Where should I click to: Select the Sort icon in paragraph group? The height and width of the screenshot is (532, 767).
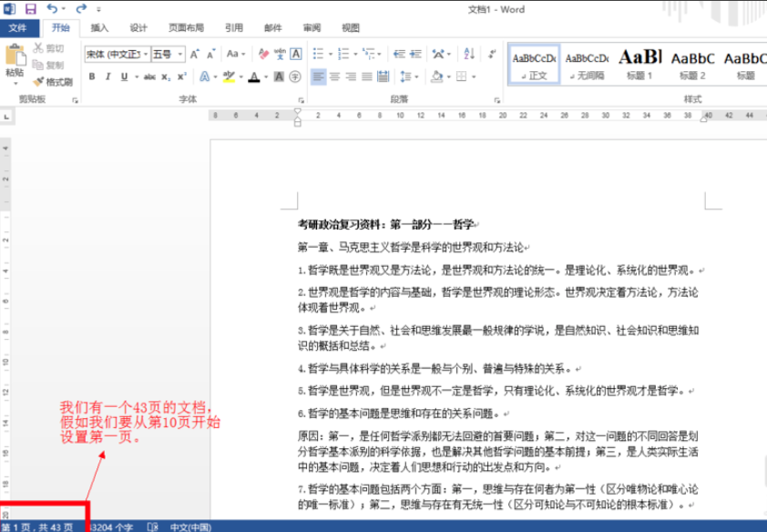pyautogui.click(x=469, y=55)
